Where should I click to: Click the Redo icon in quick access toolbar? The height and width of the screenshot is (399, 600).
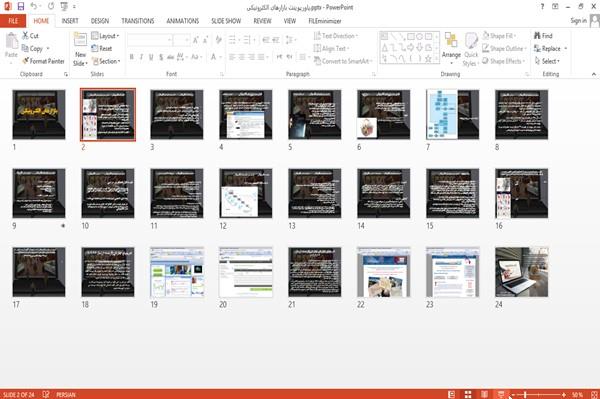[51, 7]
